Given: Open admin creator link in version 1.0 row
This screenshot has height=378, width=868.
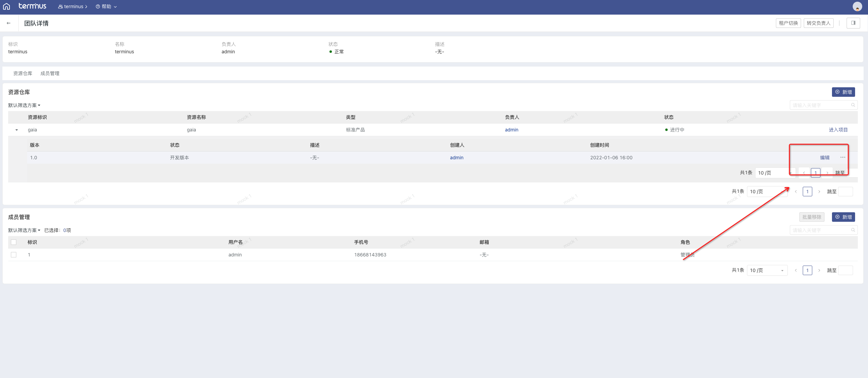Looking at the screenshot, I should coord(457,158).
